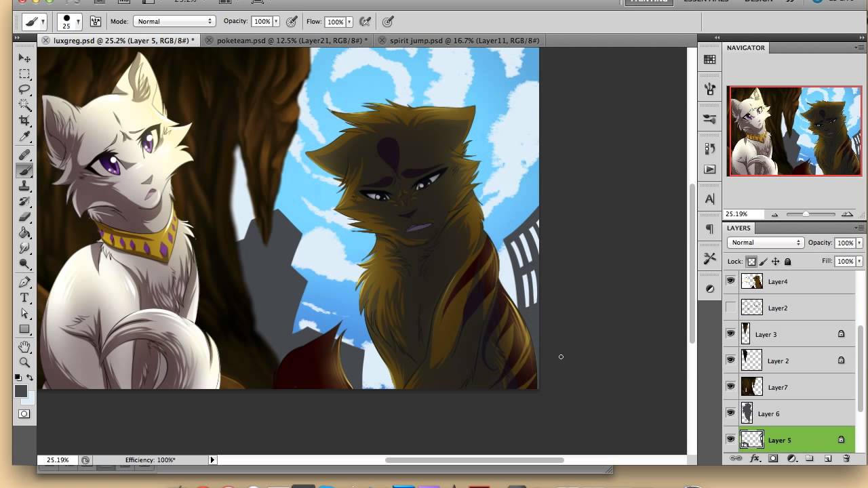This screenshot has width=868, height=488.
Task: Open the Paragraph panel icon
Action: pos(710,228)
